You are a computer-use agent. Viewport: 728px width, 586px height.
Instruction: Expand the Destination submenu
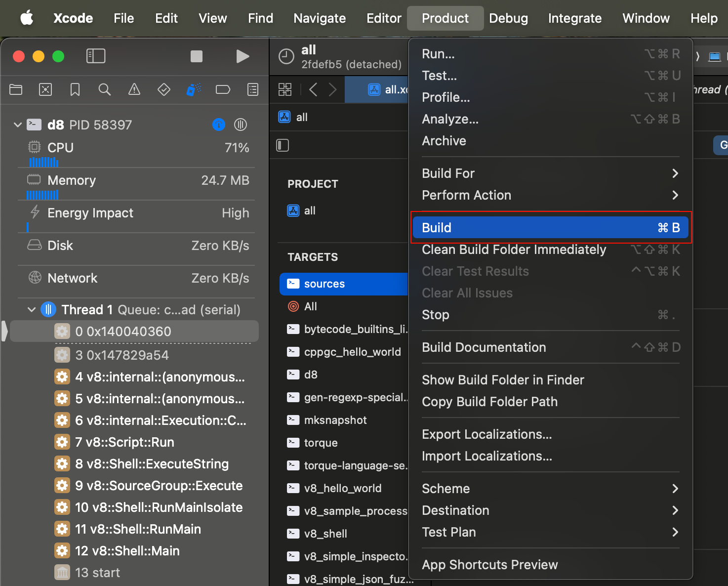[551, 510]
